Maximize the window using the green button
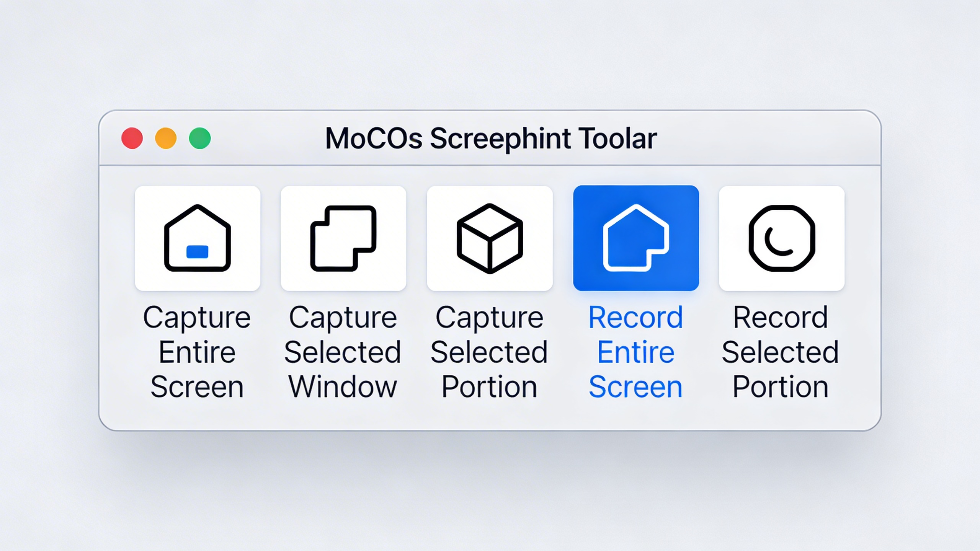 200,138
